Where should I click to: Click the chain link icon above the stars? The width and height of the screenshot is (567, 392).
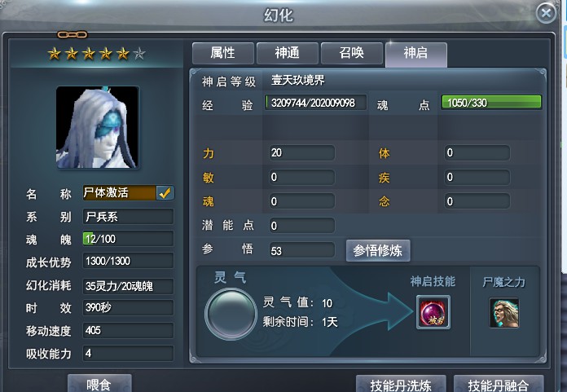[x=73, y=35]
